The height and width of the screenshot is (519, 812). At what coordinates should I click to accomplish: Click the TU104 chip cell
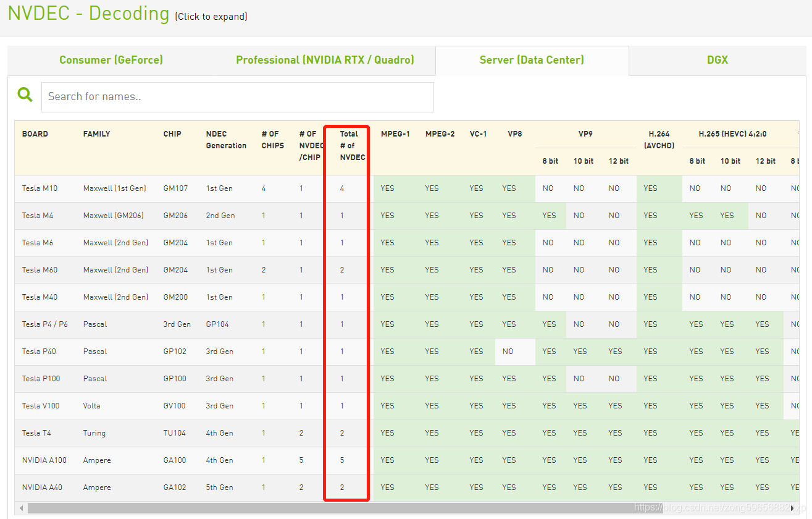[174, 433]
